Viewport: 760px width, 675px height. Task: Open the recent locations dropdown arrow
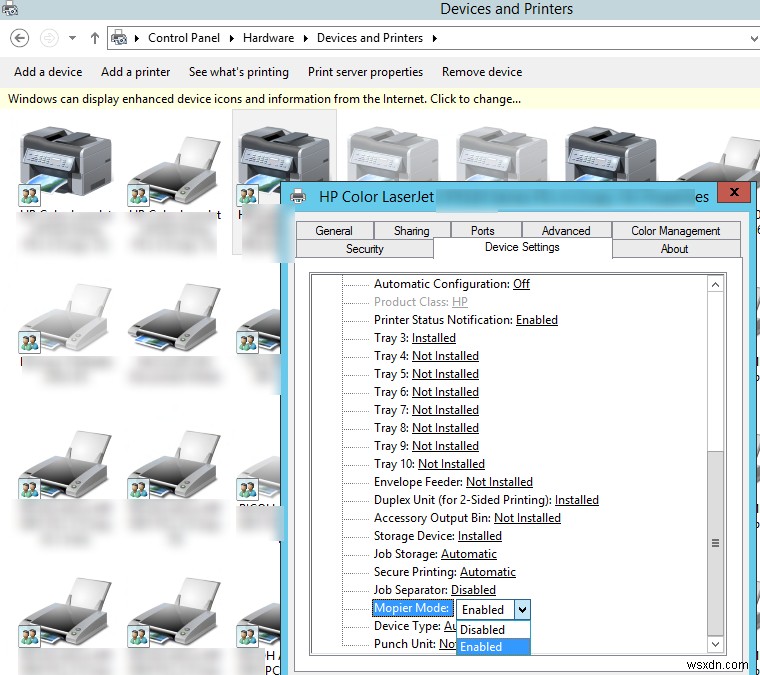click(x=72, y=38)
